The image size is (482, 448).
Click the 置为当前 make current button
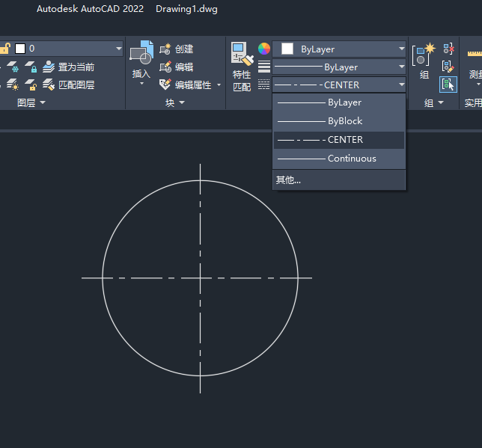68,67
